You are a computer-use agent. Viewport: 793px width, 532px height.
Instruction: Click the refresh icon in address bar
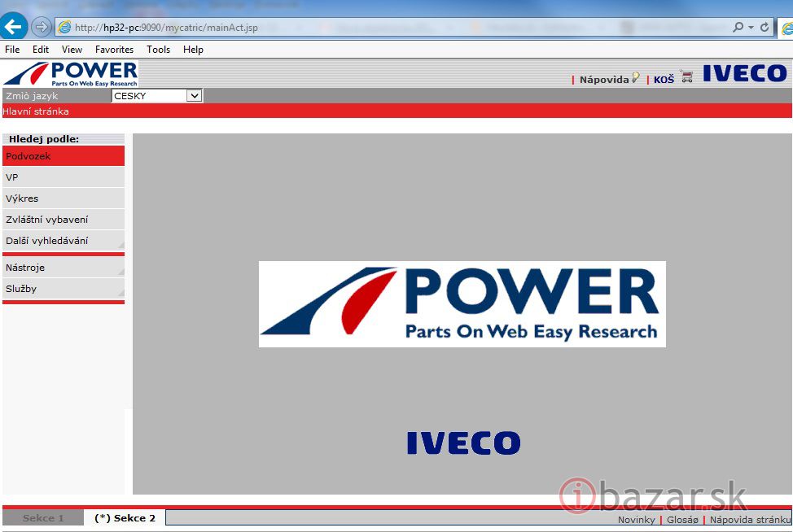(765, 27)
